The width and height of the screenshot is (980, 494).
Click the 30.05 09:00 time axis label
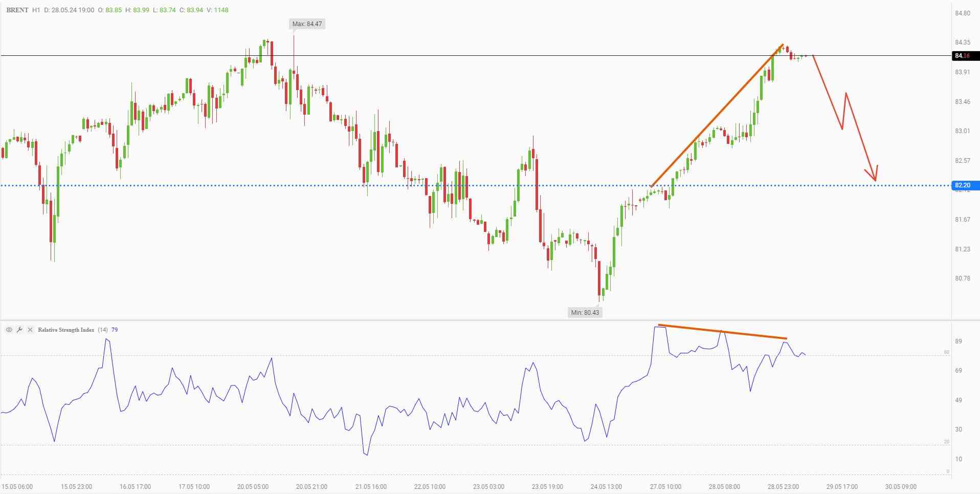coord(901,487)
